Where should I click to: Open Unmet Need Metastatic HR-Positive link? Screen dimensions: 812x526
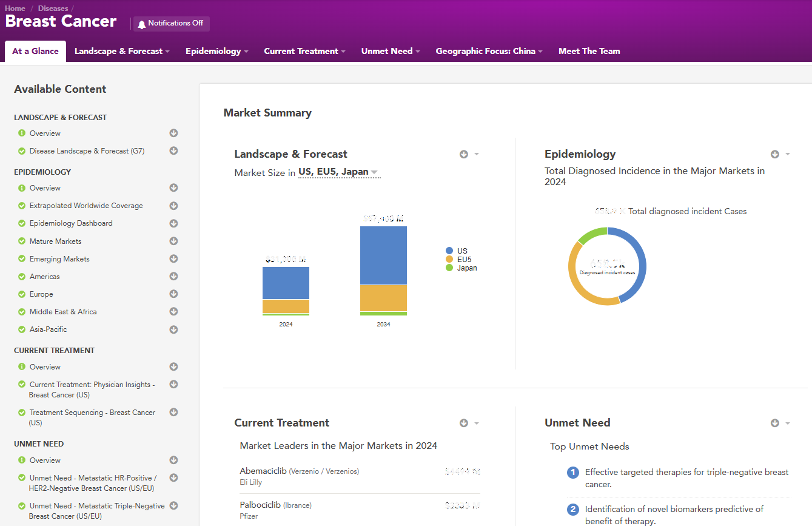[93, 483]
